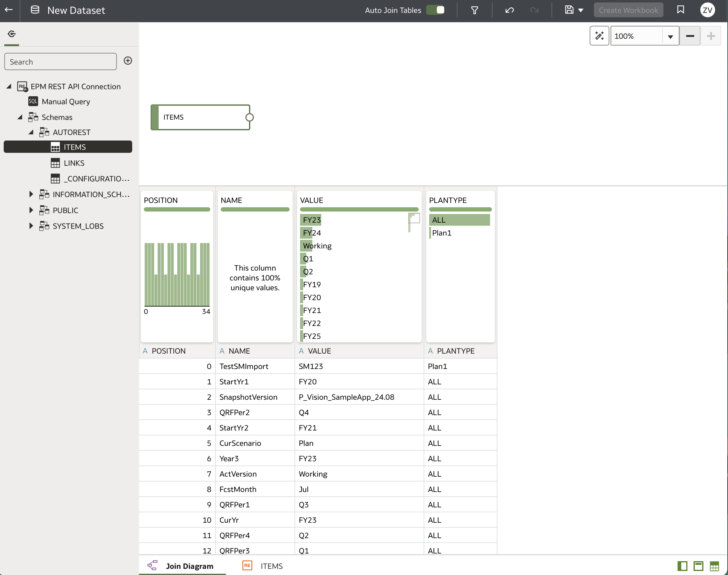
Task: Open the filter funnel icon
Action: (x=475, y=10)
